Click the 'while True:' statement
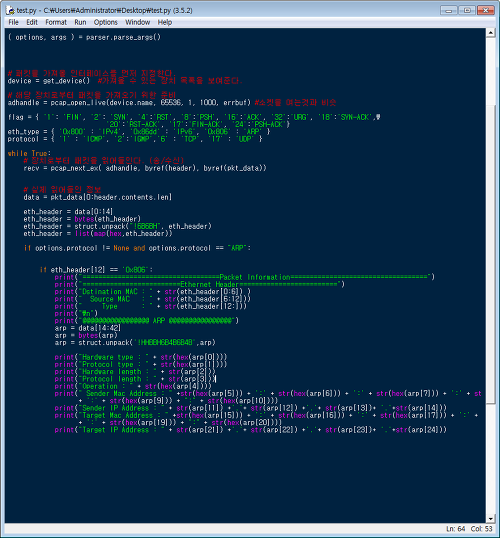 (x=29, y=153)
